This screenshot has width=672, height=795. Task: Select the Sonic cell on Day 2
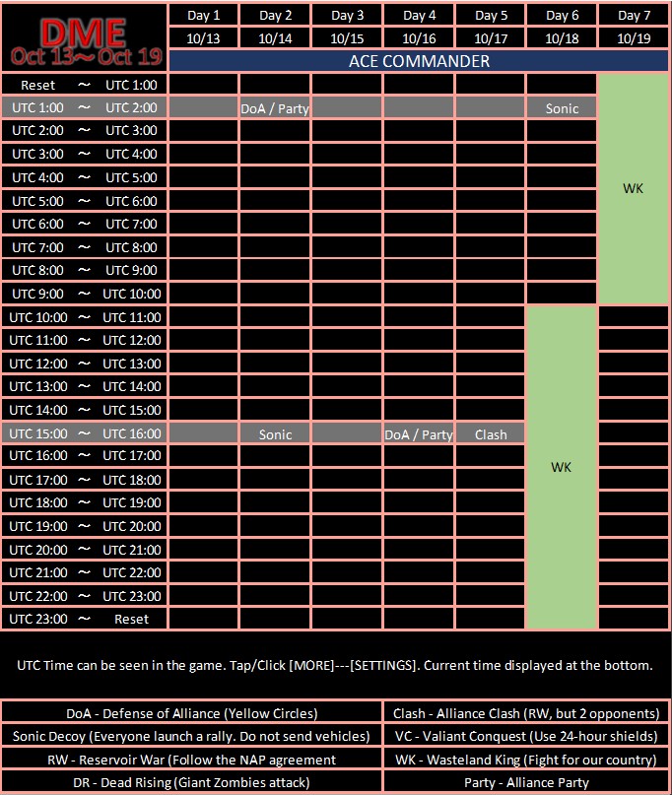pos(275,434)
